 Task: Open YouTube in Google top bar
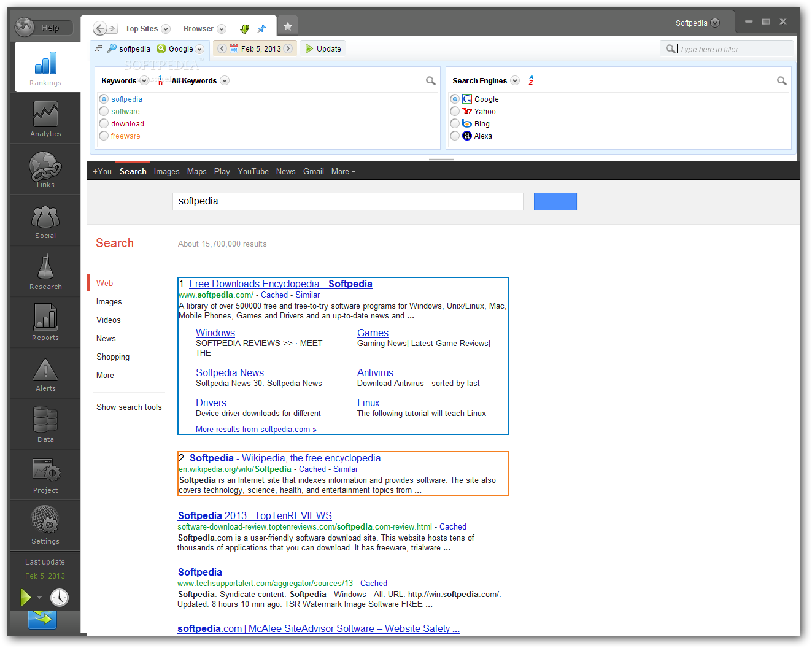pos(253,171)
